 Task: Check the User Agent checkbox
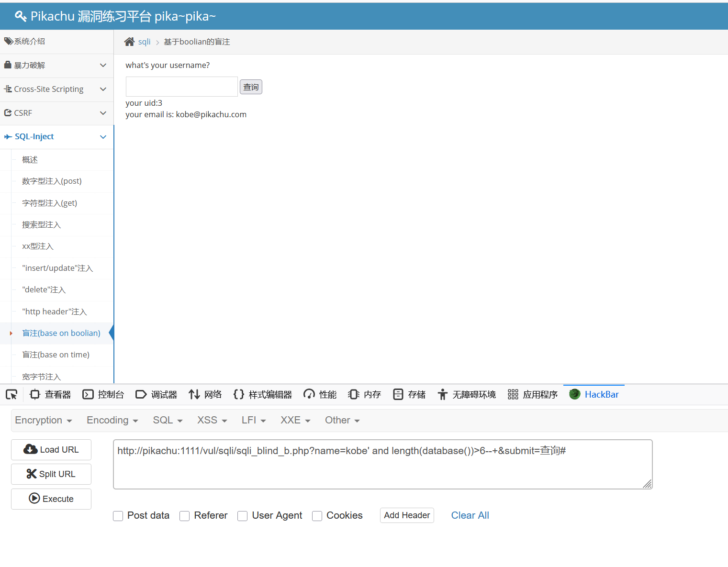coord(243,516)
